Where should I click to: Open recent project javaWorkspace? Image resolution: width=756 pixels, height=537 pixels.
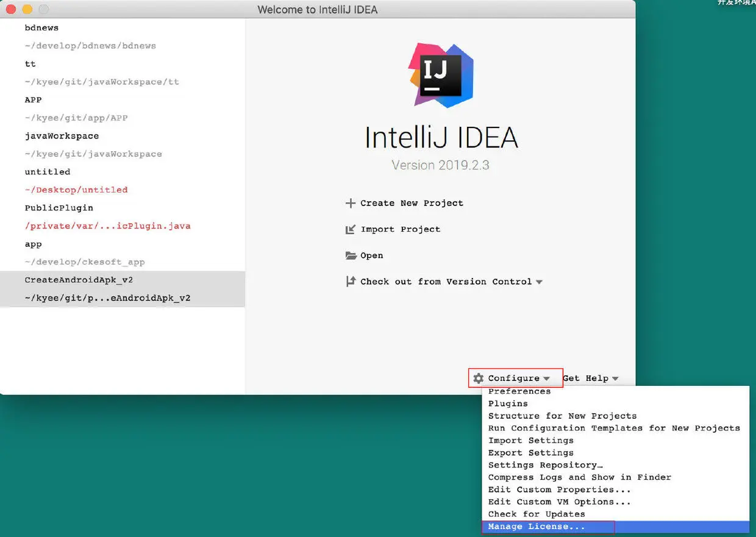tap(62, 135)
